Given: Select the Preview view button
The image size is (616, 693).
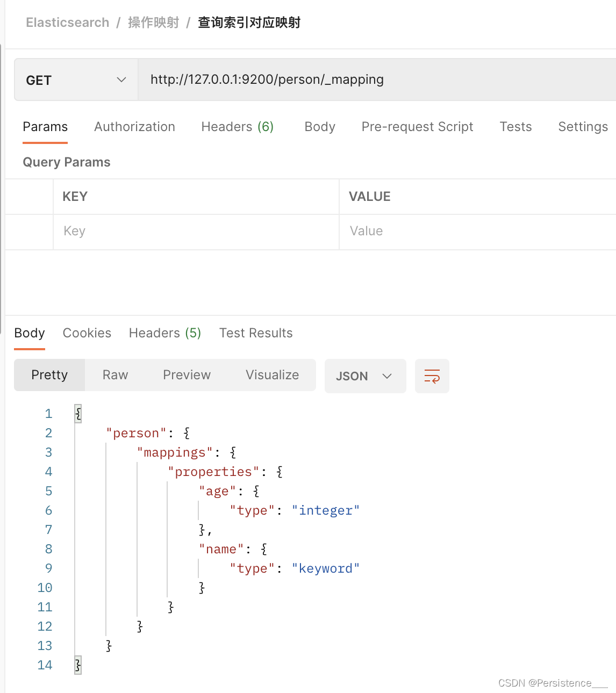Looking at the screenshot, I should pos(187,375).
